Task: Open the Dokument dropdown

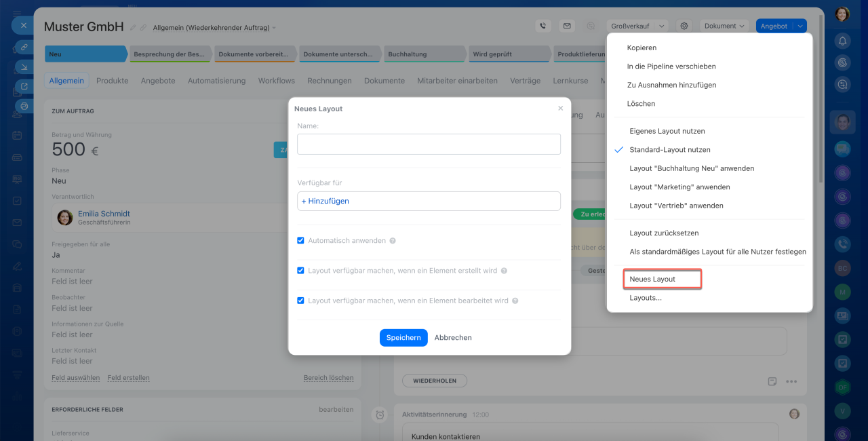Action: (724, 26)
